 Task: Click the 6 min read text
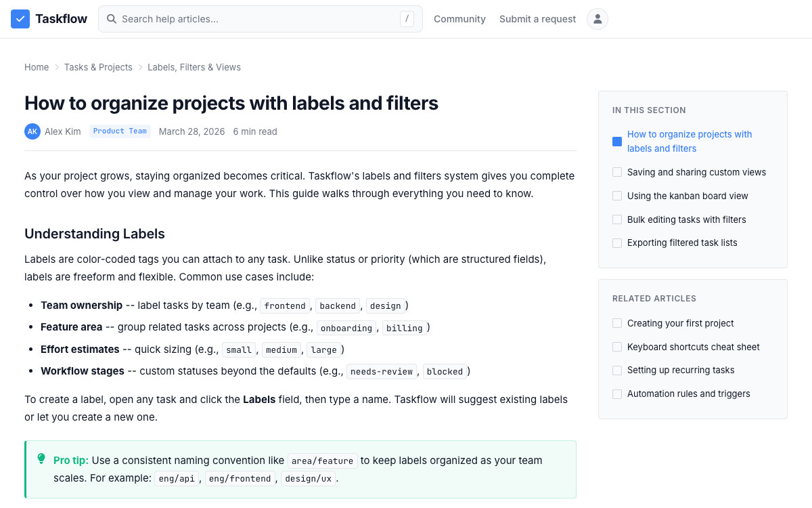255,131
